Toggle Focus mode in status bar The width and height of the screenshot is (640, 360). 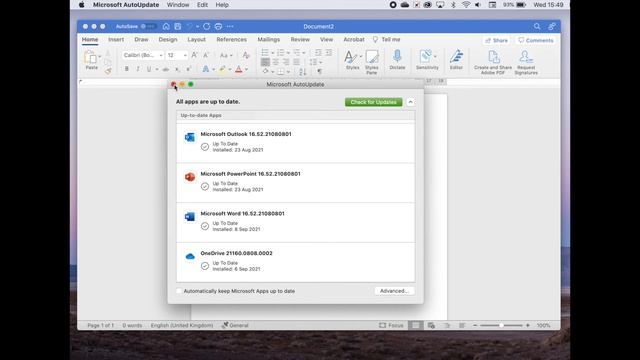pyautogui.click(x=391, y=325)
